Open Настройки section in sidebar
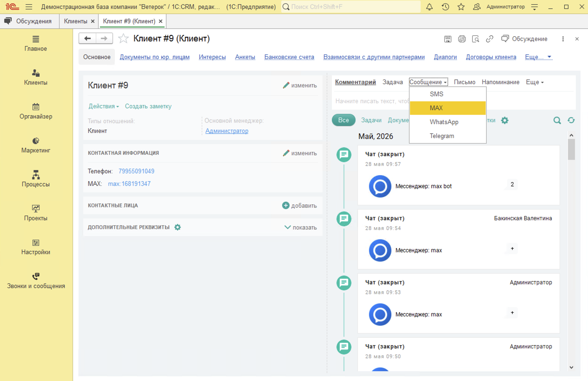 click(36, 247)
